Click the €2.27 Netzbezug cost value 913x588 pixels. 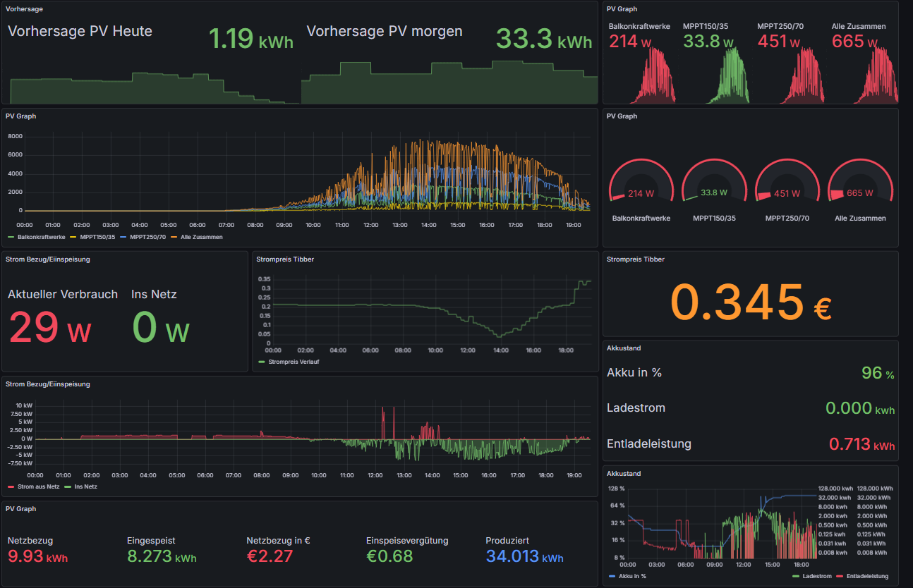270,556
